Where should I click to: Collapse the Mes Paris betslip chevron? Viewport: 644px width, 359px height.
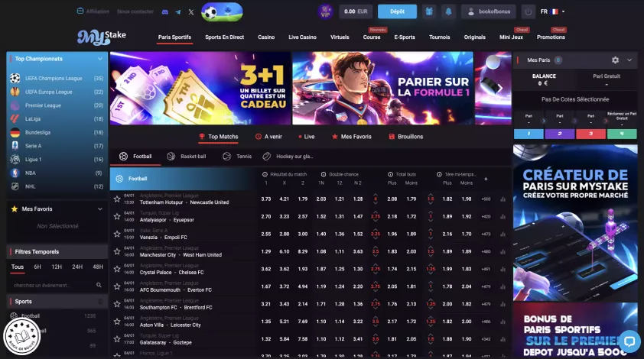629,60
